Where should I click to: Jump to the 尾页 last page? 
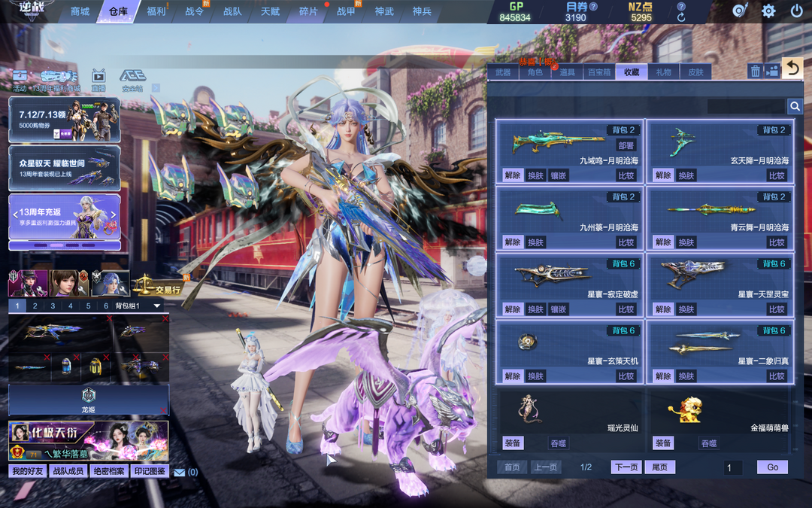click(x=660, y=467)
